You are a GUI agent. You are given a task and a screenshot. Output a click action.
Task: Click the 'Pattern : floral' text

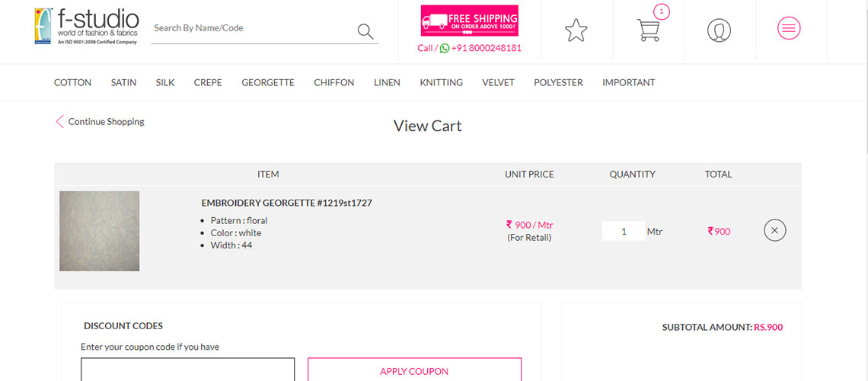pyautogui.click(x=238, y=220)
